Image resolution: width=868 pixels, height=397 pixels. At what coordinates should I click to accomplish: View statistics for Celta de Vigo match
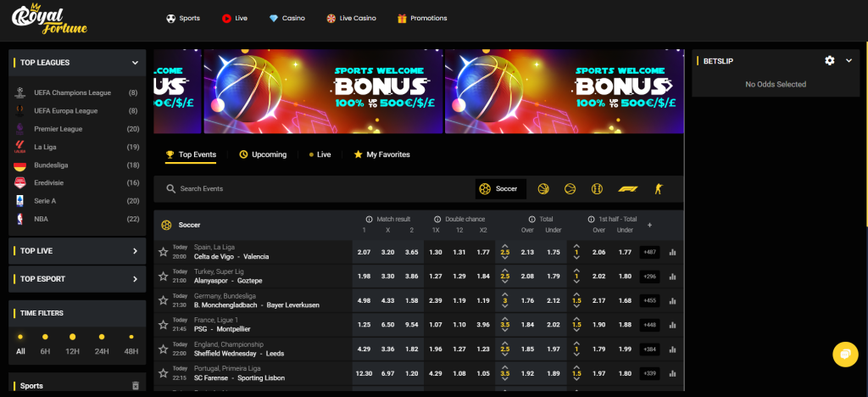coord(673,252)
